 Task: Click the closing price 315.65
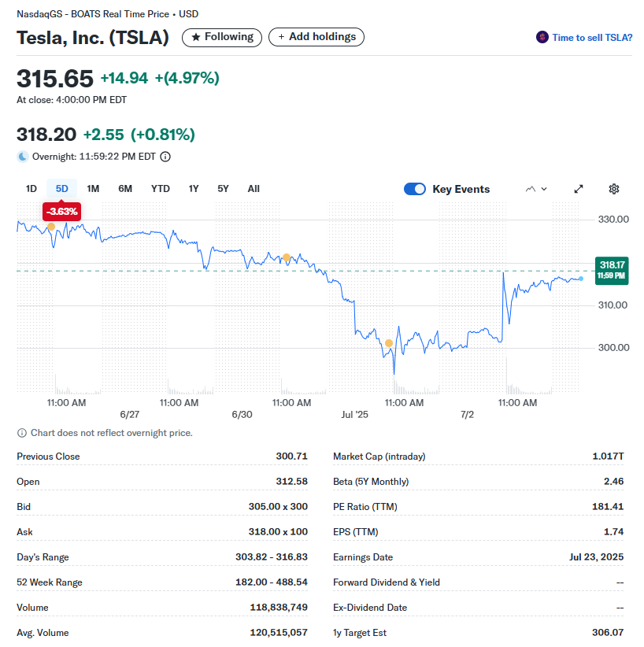tap(55, 79)
